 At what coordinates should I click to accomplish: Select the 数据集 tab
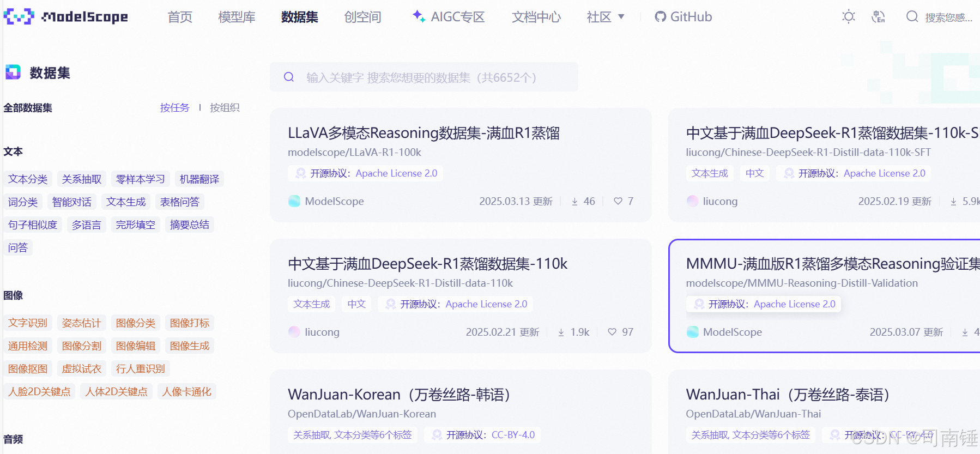300,17
